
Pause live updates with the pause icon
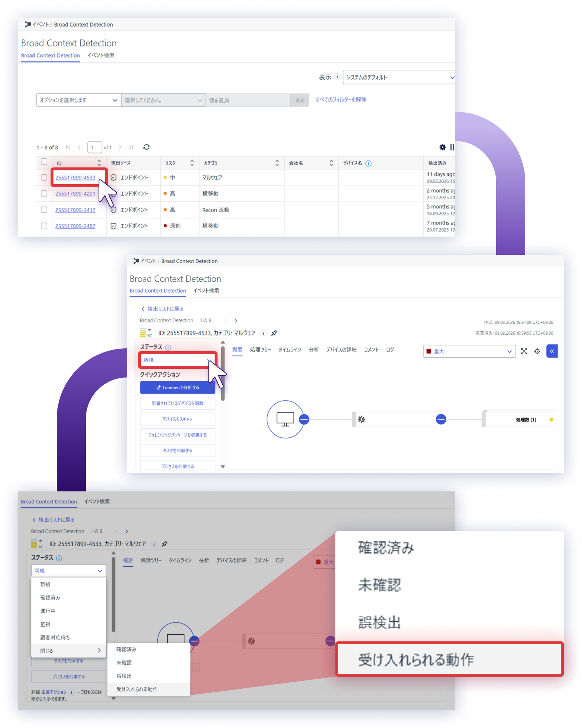pos(452,147)
